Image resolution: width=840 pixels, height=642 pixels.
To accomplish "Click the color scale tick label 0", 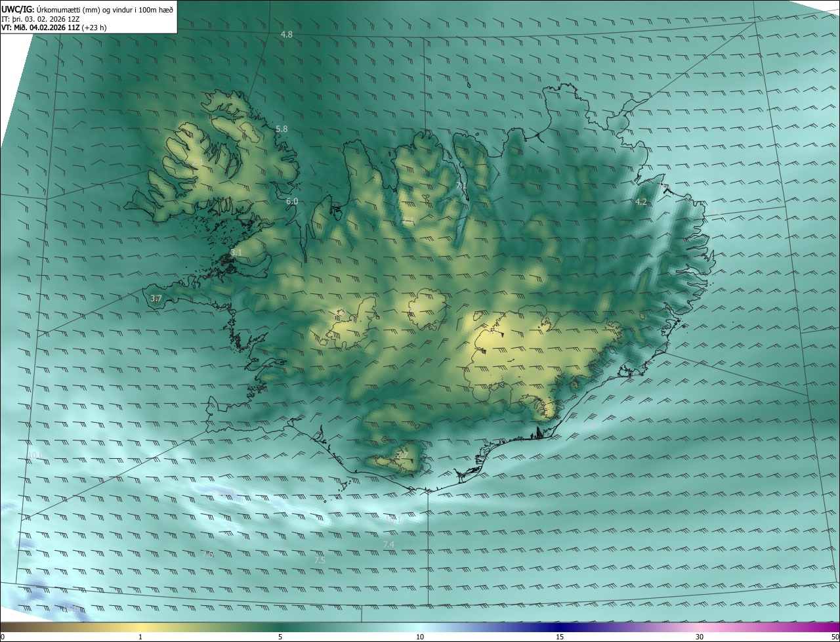I will coord(3,637).
